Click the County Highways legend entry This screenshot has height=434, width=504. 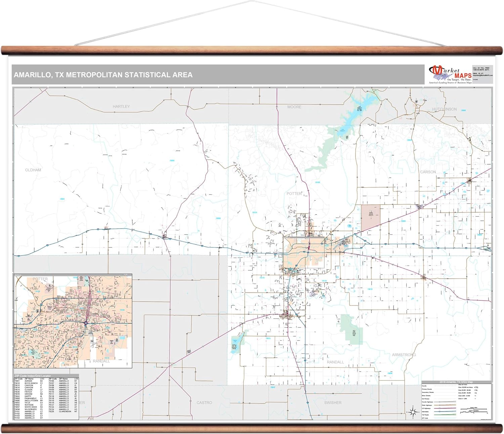(x=439, y=402)
